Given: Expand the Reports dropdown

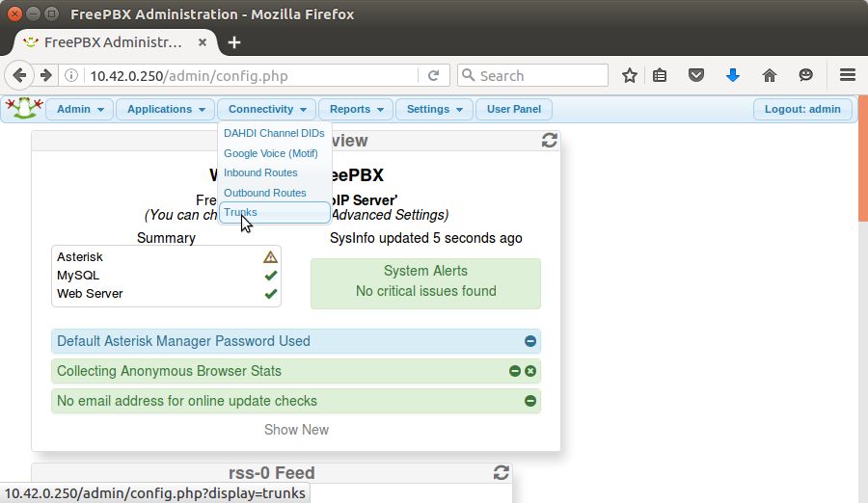Looking at the screenshot, I should [356, 109].
